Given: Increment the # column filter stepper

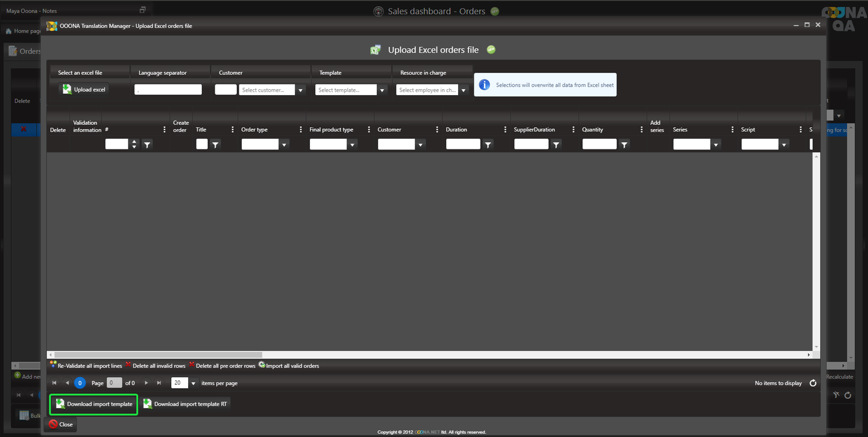Looking at the screenshot, I should (134, 142).
